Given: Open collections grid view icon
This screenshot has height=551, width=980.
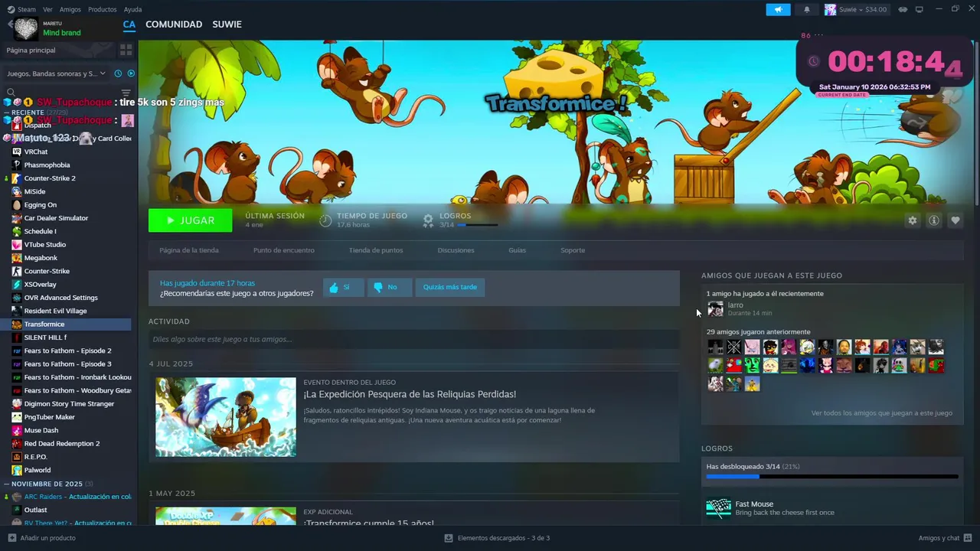Looking at the screenshot, I should tap(126, 50).
